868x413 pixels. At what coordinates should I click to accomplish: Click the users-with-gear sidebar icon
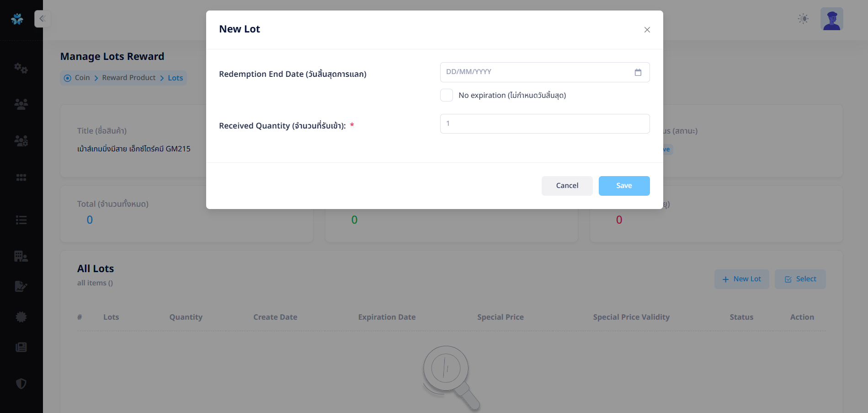[x=21, y=141]
